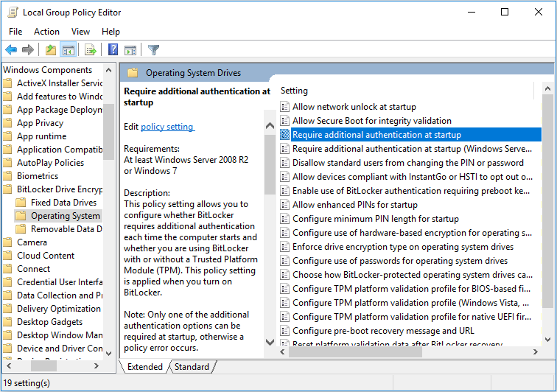This screenshot has width=557, height=392.
Task: Click tree pane scroll up arrow
Action: click(x=109, y=70)
